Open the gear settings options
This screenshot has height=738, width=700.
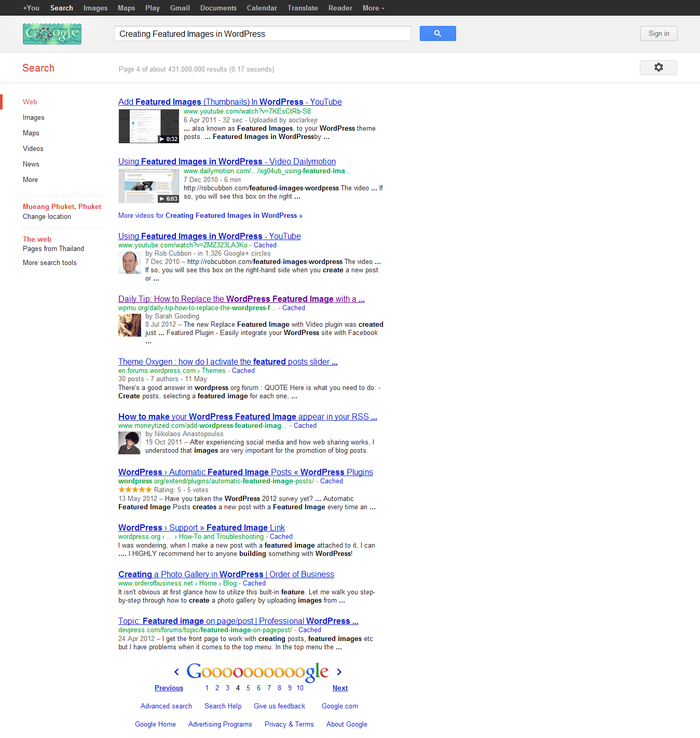(658, 67)
